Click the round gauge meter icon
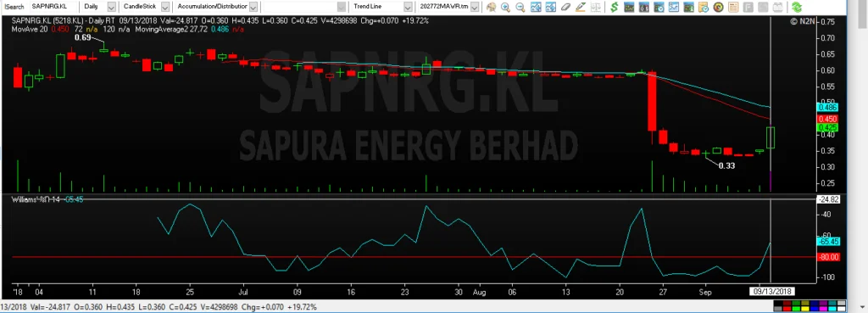This screenshot has width=868, height=313. click(x=719, y=7)
